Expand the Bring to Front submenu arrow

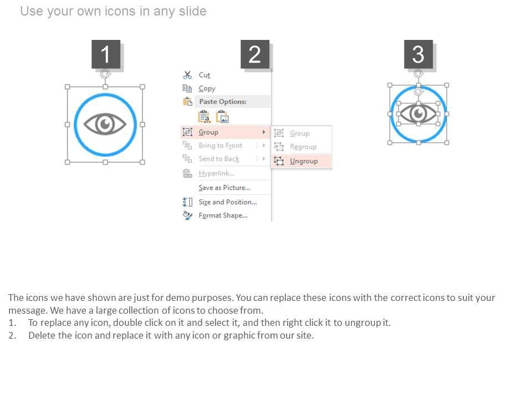coord(264,145)
